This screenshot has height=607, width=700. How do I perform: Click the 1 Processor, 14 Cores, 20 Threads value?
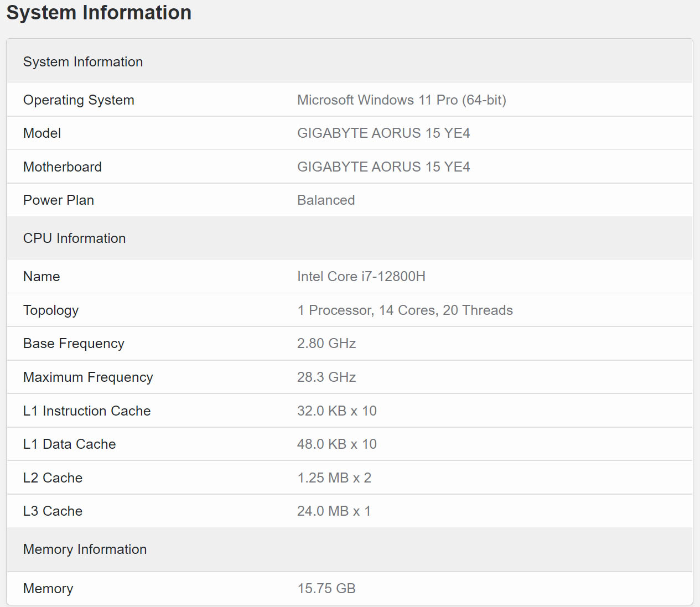tap(405, 310)
